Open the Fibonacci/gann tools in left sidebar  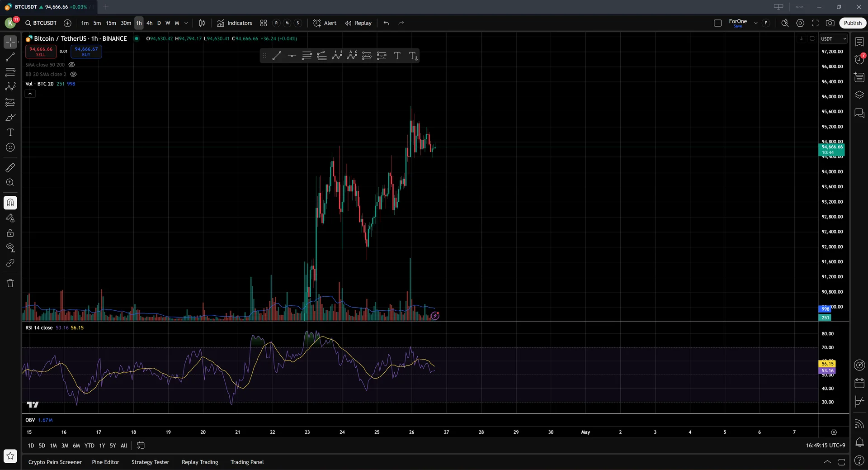pos(10,72)
